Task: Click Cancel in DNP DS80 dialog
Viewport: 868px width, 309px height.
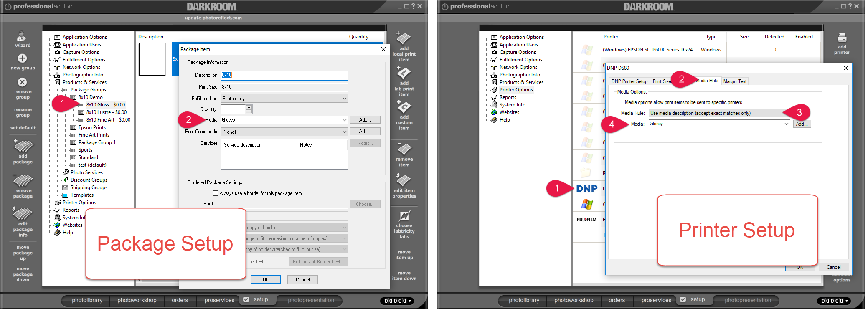Action: coord(833,267)
